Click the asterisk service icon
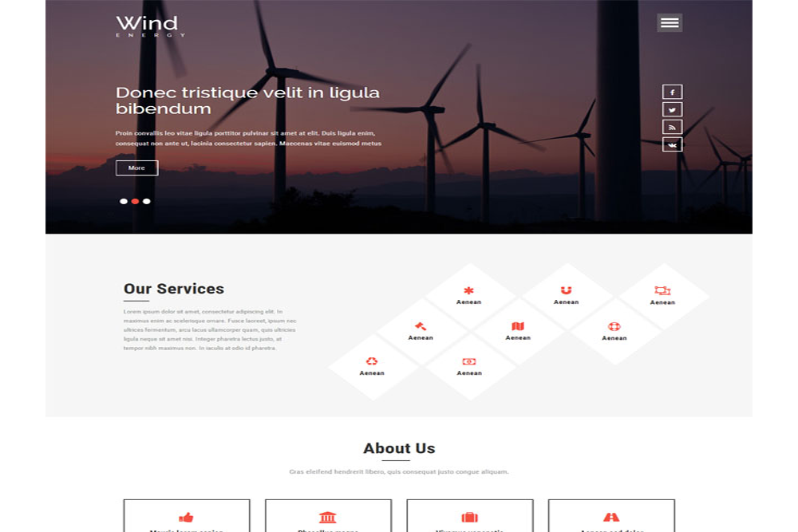Image resolution: width=798 pixels, height=532 pixels. [x=468, y=290]
